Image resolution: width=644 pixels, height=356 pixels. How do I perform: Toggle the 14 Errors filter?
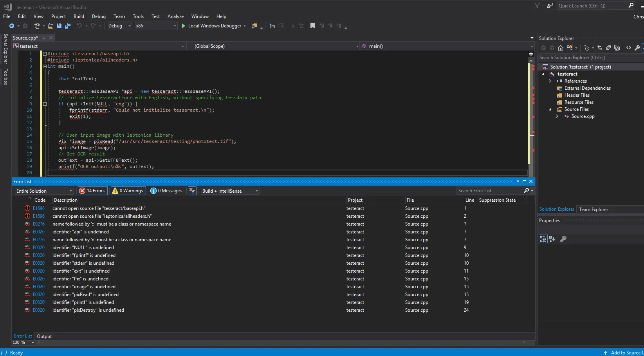coord(92,191)
